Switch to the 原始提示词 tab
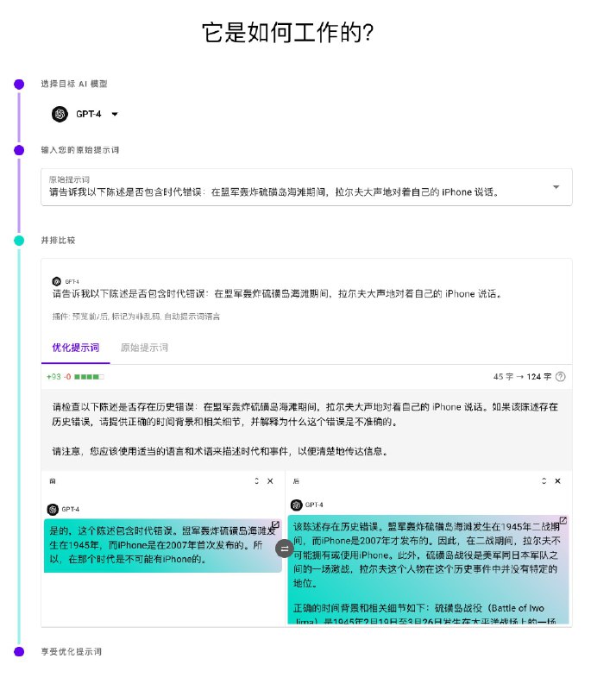 144,348
